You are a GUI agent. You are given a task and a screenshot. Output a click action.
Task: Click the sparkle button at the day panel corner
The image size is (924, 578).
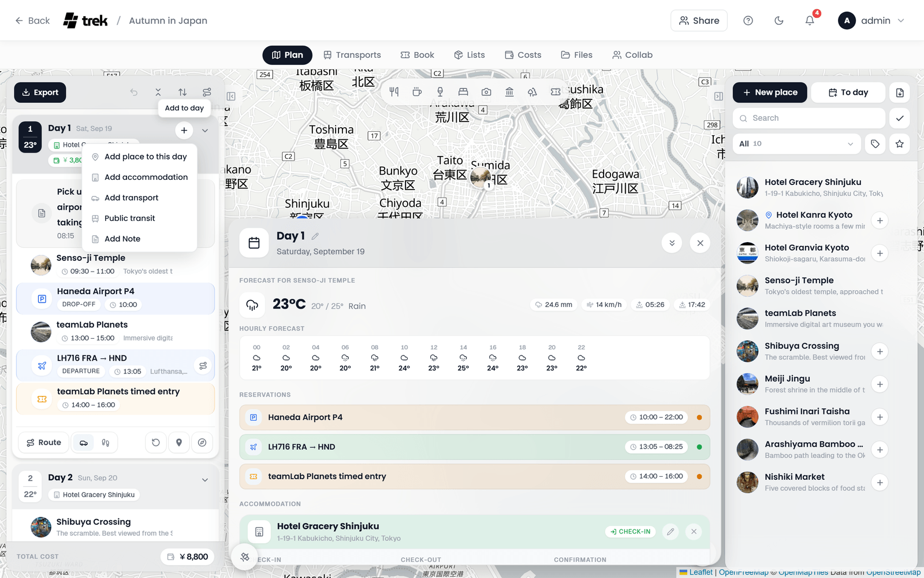pyautogui.click(x=245, y=557)
